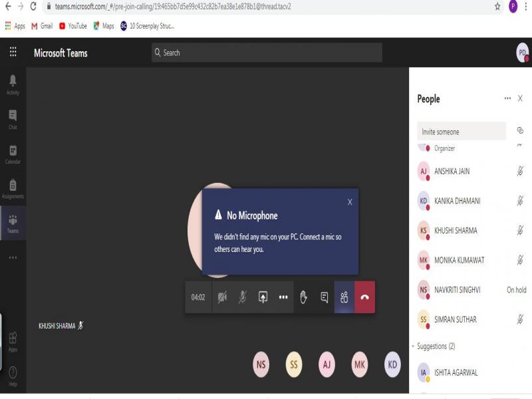This screenshot has width=532, height=399.
Task: Open Chat from the left sidebar
Action: click(13, 118)
